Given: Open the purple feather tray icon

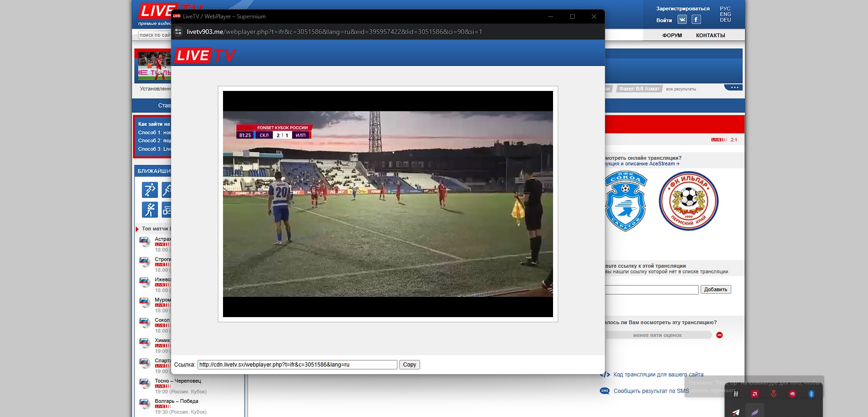Looking at the screenshot, I should click(x=755, y=412).
